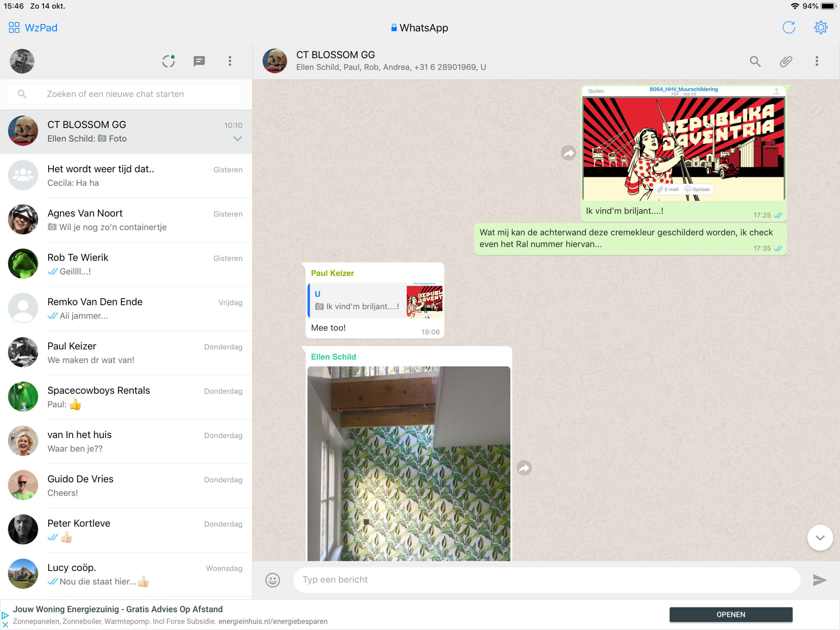Expand CT BLOSSOM GG chat options chevron

pyautogui.click(x=237, y=139)
